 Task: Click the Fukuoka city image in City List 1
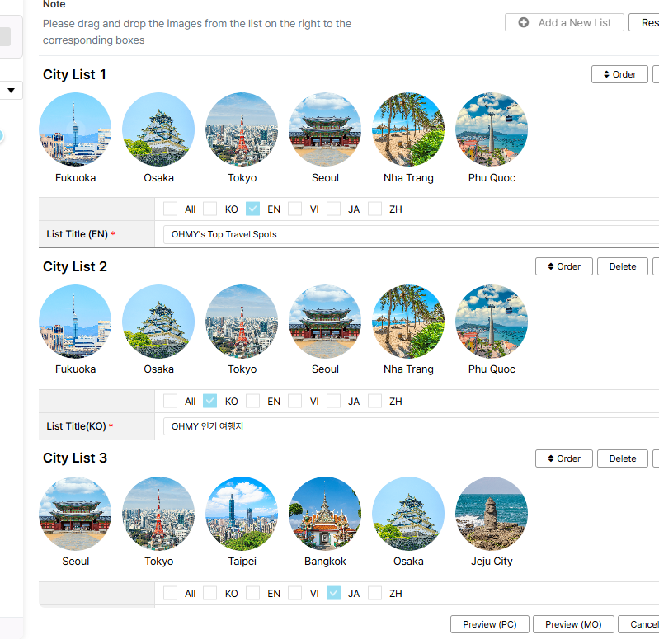coord(75,129)
